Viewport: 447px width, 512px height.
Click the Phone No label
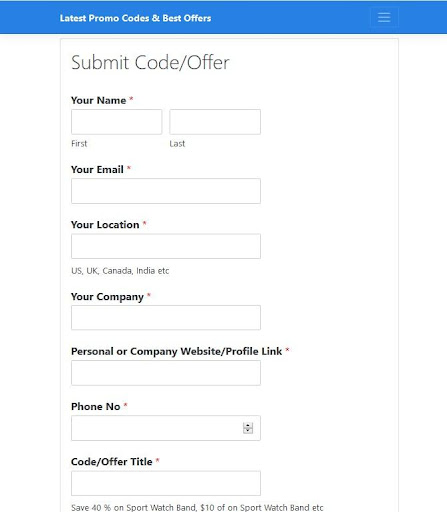pyautogui.click(x=95, y=406)
